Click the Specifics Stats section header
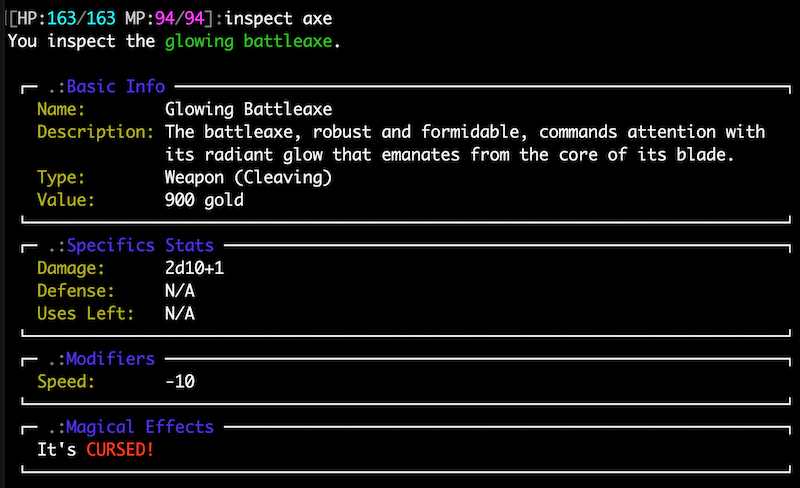Image resolution: width=800 pixels, height=488 pixels. coord(140,245)
